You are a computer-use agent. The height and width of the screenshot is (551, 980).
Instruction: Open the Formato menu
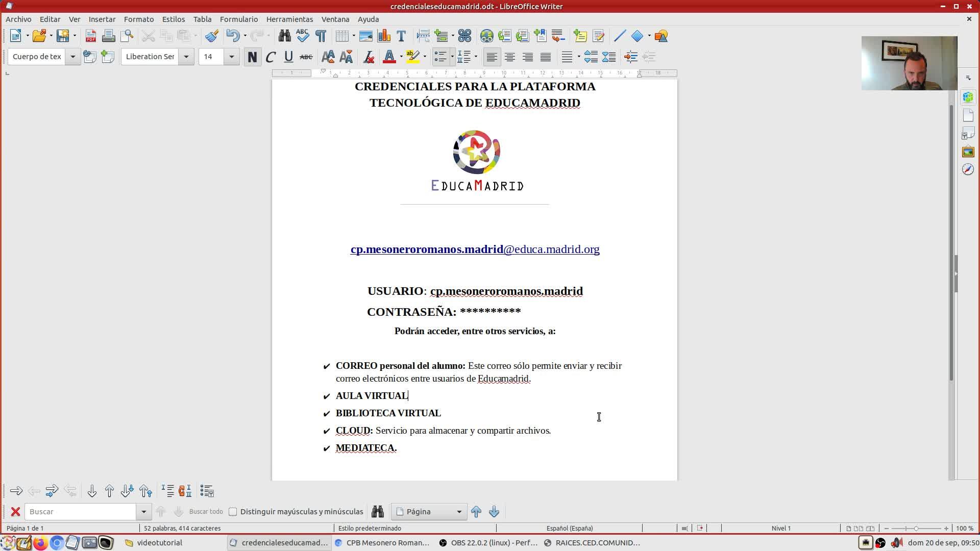click(138, 19)
